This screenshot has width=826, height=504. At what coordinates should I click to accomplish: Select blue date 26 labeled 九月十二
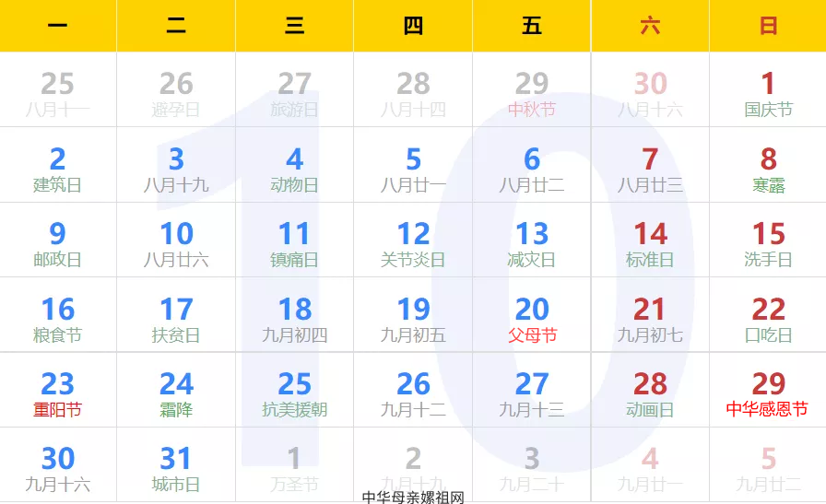413,391
